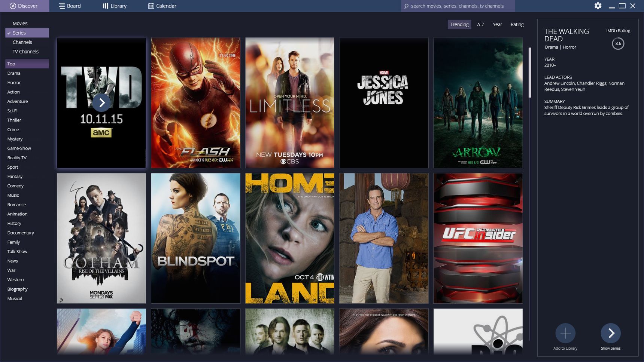The width and height of the screenshot is (644, 362).
Task: Filter by the Game-Show genre
Action: coord(19,148)
